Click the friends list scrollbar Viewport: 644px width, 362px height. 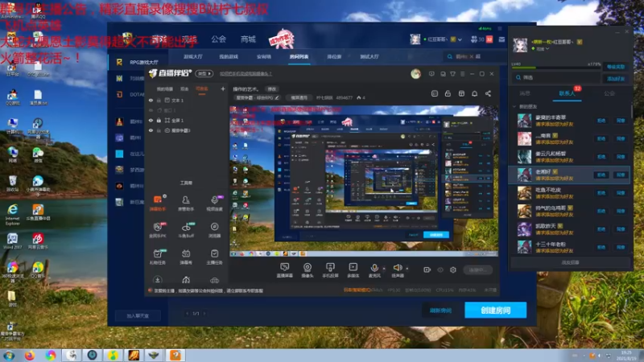pyautogui.click(x=632, y=111)
